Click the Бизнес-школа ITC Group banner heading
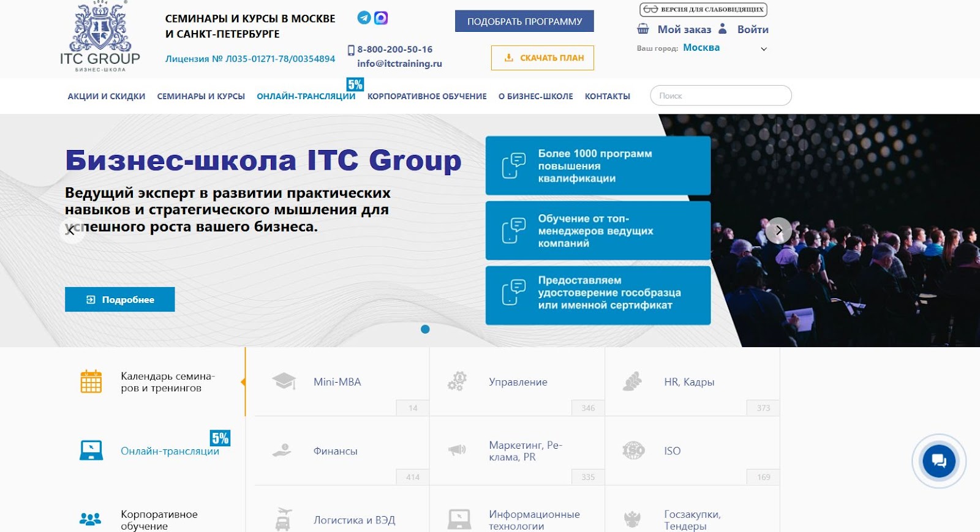 coord(263,160)
